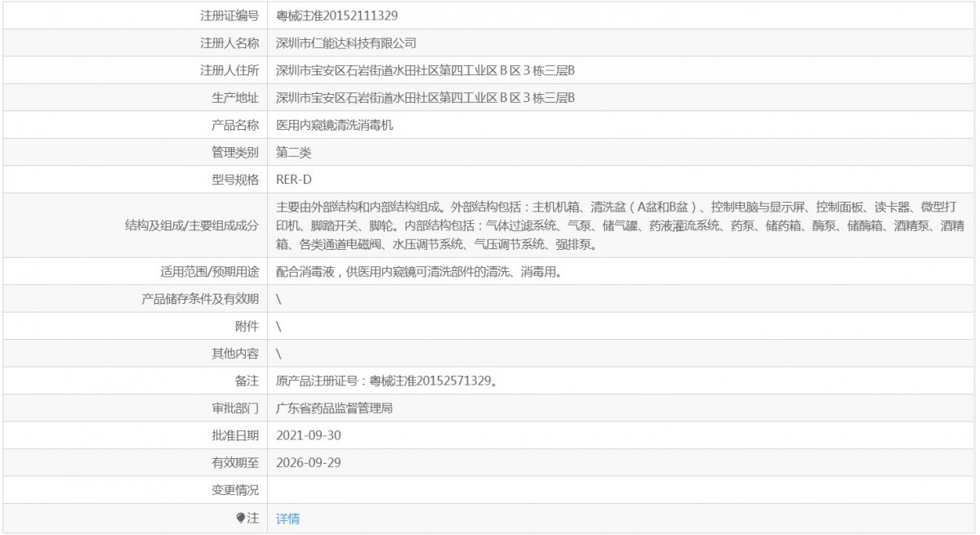Screen dimensions: 980x535
Task: Open the 详情 link in the 注 row
Action: coord(287,519)
